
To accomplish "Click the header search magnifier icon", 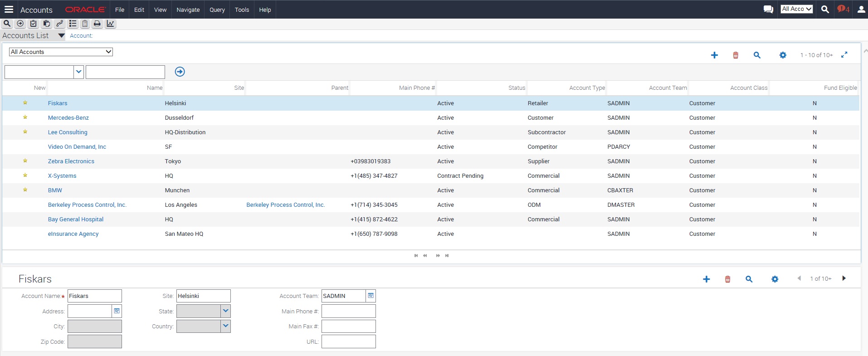I will click(825, 9).
